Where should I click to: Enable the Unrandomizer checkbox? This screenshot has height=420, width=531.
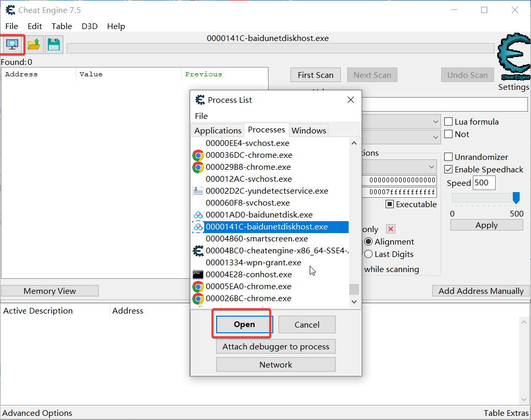(448, 157)
